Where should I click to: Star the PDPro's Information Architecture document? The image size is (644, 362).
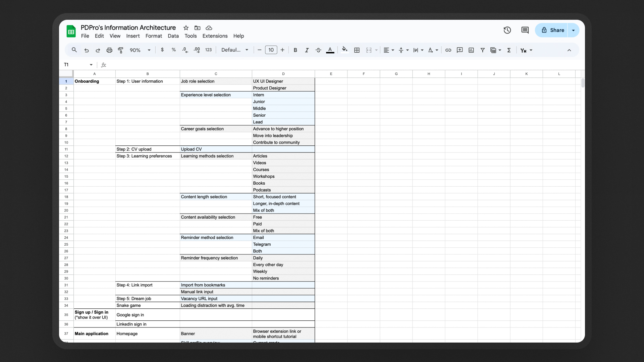[186, 28]
